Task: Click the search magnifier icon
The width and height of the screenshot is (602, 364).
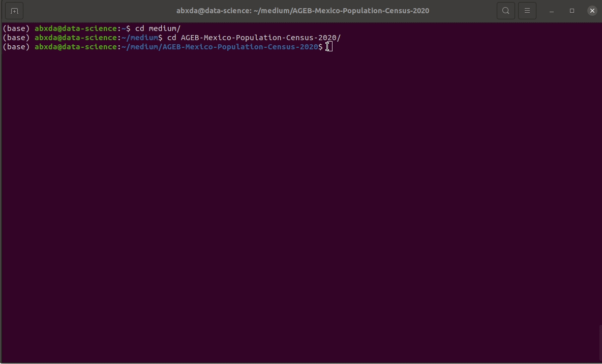Action: [x=505, y=11]
